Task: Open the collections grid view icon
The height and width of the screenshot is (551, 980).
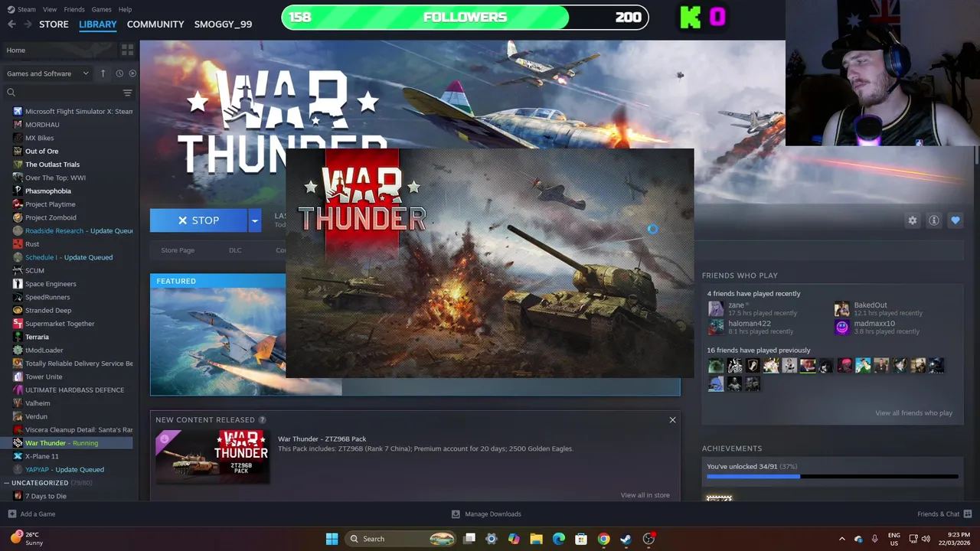Action: 127,50
